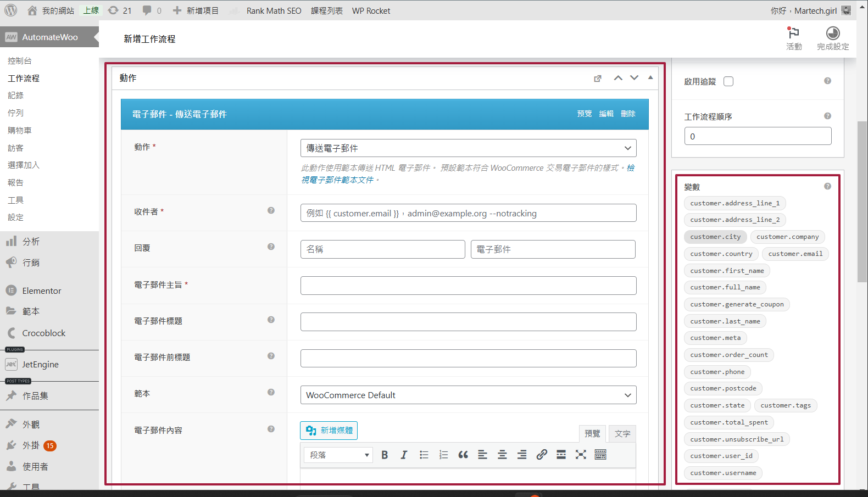
Task: Insert read more tag icon
Action: 561,455
